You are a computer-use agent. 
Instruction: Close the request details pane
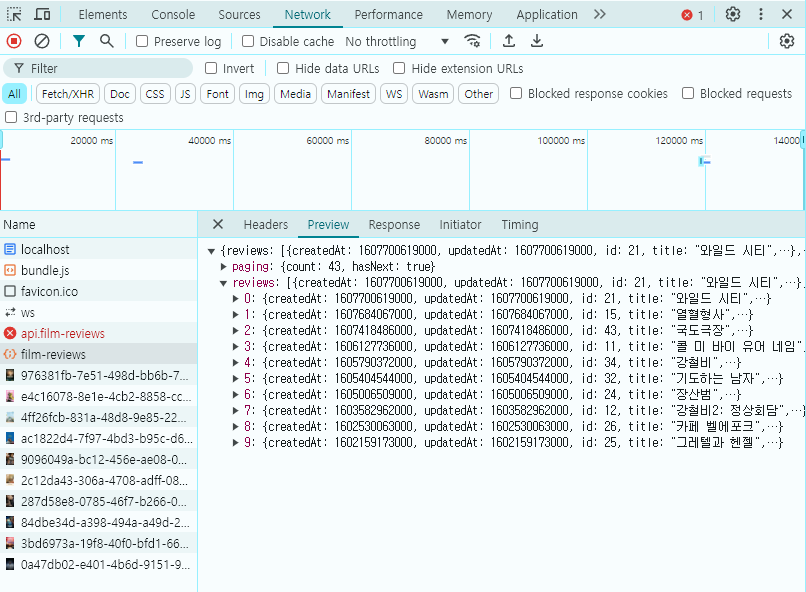click(x=218, y=224)
